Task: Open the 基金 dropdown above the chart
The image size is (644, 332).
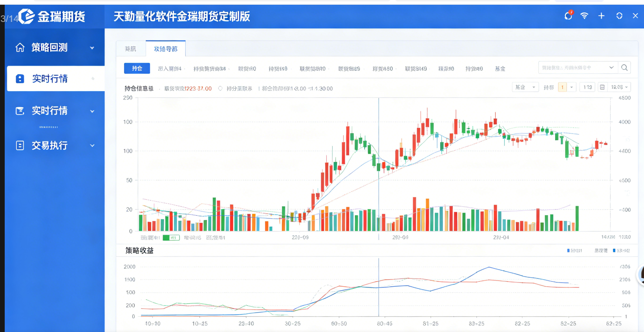Action: pyautogui.click(x=525, y=87)
